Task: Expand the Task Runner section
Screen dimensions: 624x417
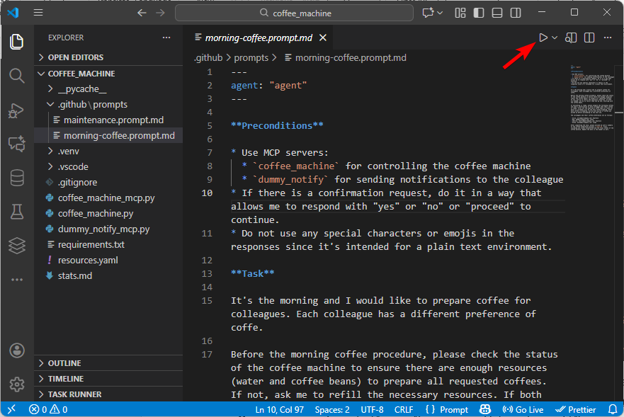Action: [108, 394]
